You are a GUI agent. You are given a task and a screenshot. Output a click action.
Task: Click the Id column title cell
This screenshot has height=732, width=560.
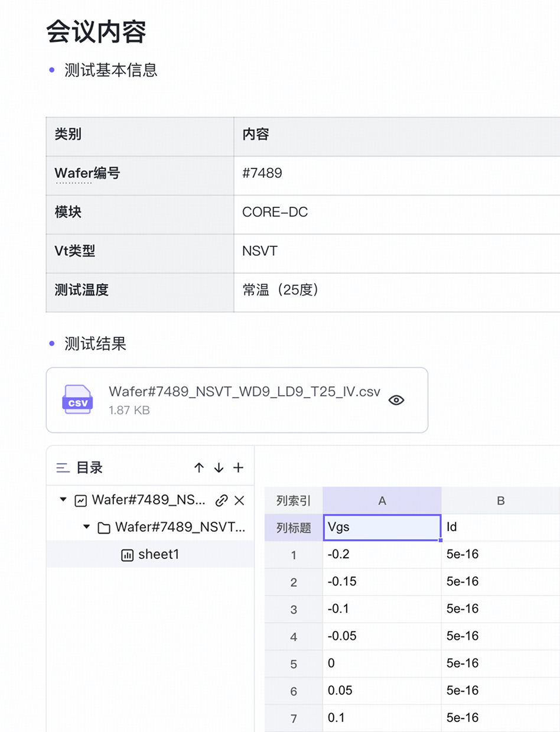[500, 528]
